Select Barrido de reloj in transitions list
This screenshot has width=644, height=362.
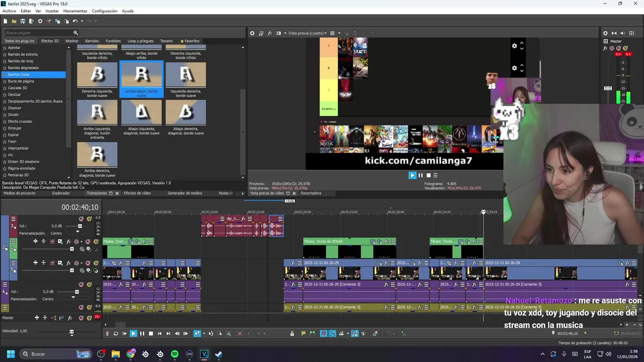point(21,61)
